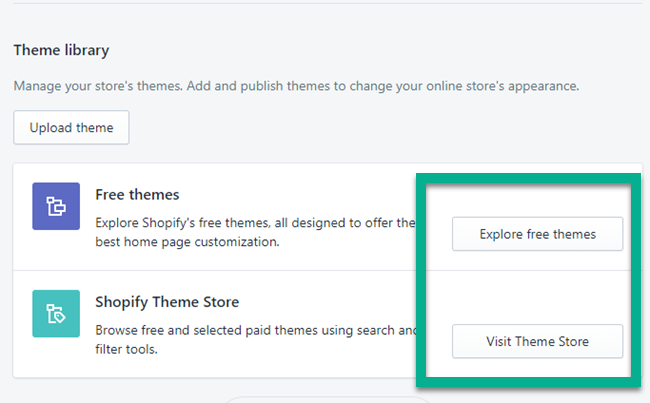Click the purple Free themes icon
The width and height of the screenshot is (650, 403).
pos(56,207)
